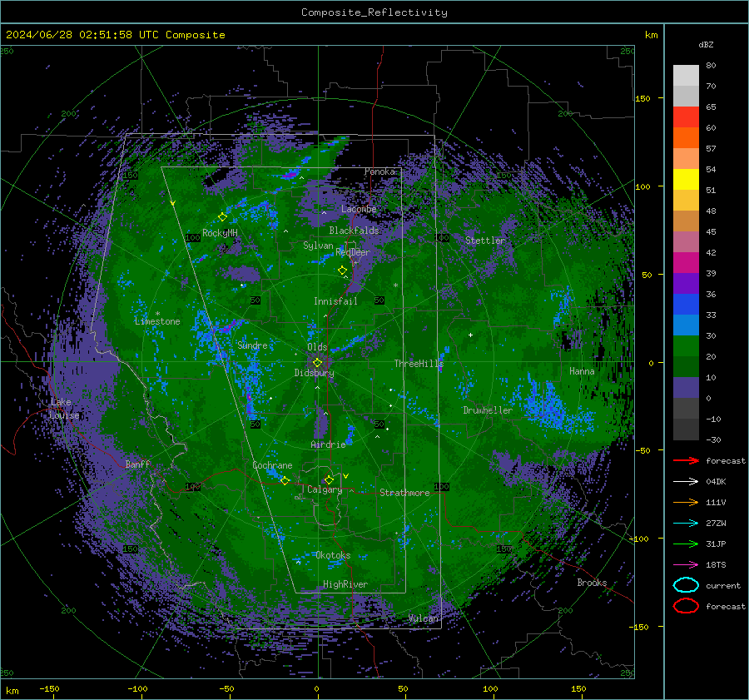The height and width of the screenshot is (700, 749).
Task: Select the Calgary city label
Action: [x=325, y=489]
